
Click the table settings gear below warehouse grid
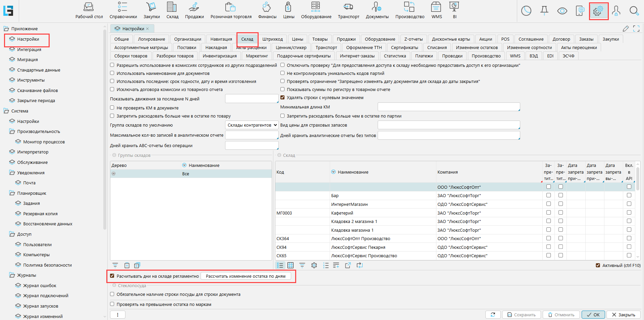[x=314, y=265]
